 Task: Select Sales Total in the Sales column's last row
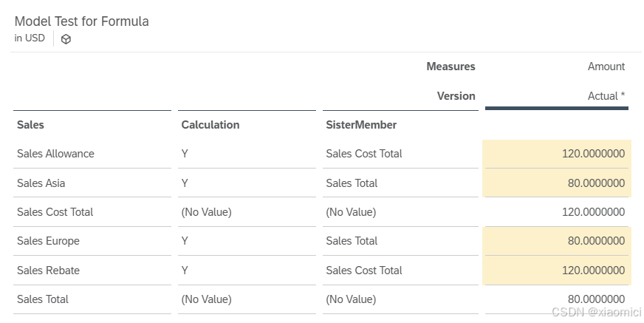pyautogui.click(x=43, y=299)
